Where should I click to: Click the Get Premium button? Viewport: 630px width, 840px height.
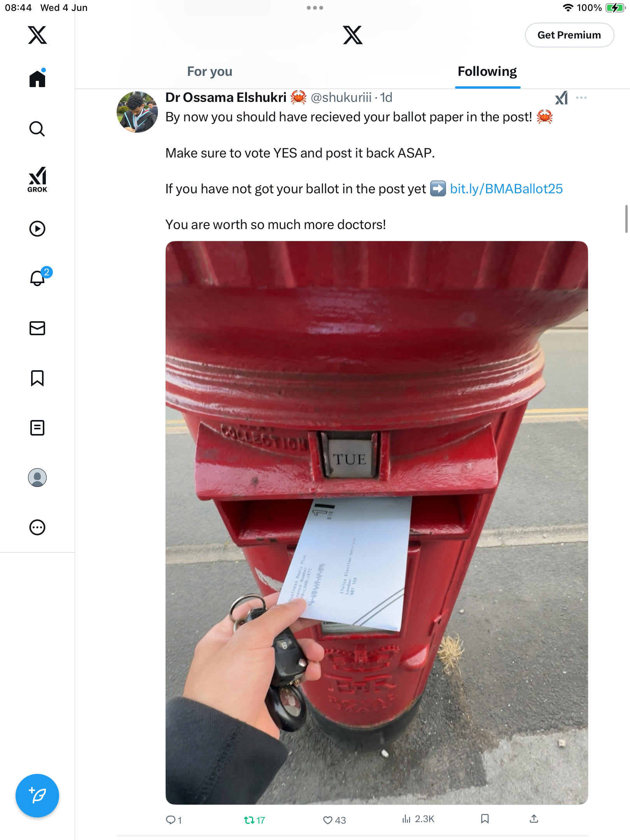coord(569,35)
